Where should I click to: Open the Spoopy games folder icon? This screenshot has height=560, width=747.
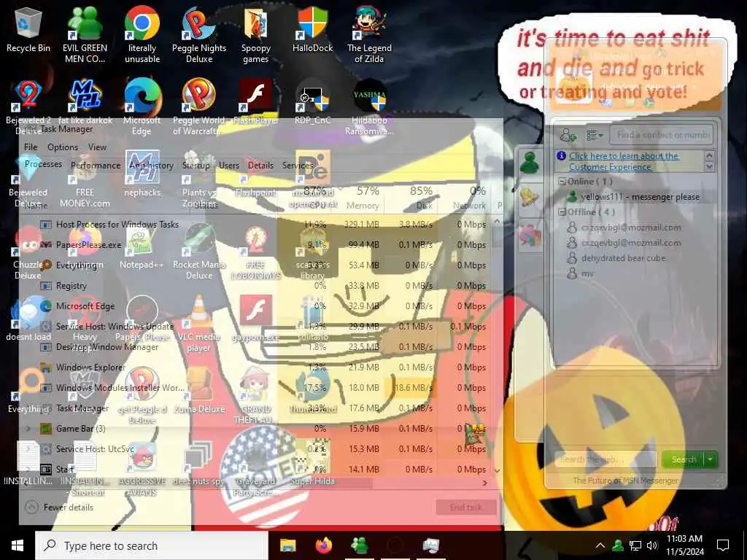[256, 34]
